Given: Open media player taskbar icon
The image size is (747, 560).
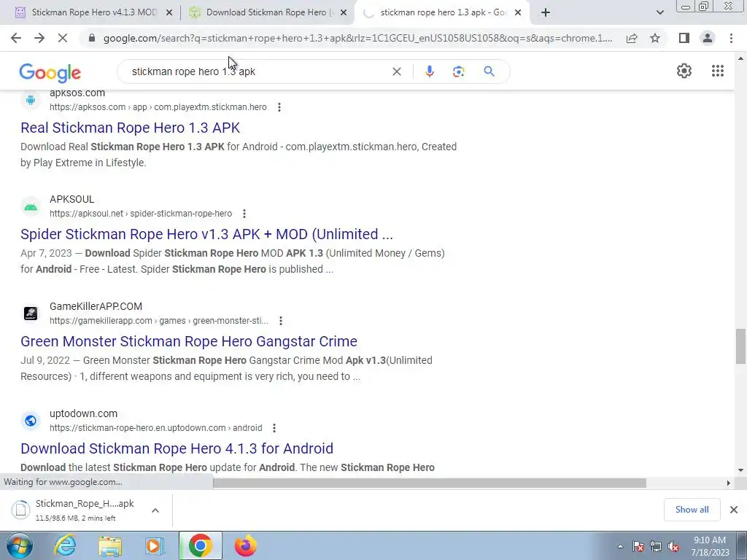Looking at the screenshot, I should [155, 545].
